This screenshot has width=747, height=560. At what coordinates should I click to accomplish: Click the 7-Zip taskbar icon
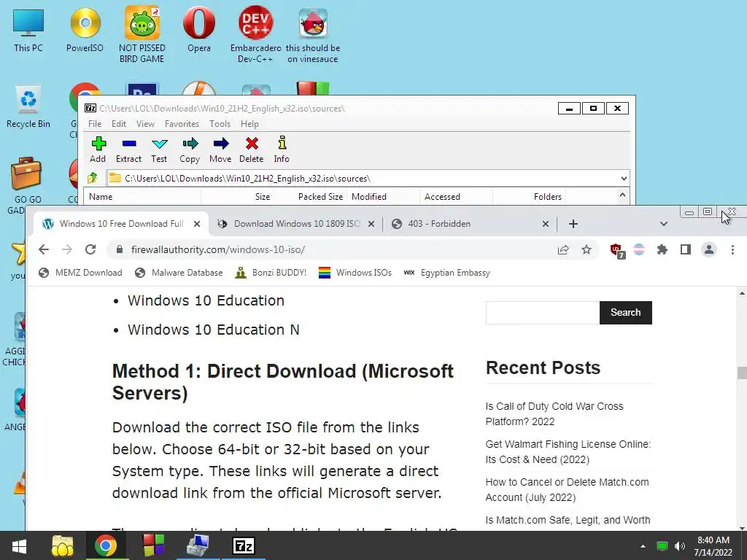(x=244, y=545)
